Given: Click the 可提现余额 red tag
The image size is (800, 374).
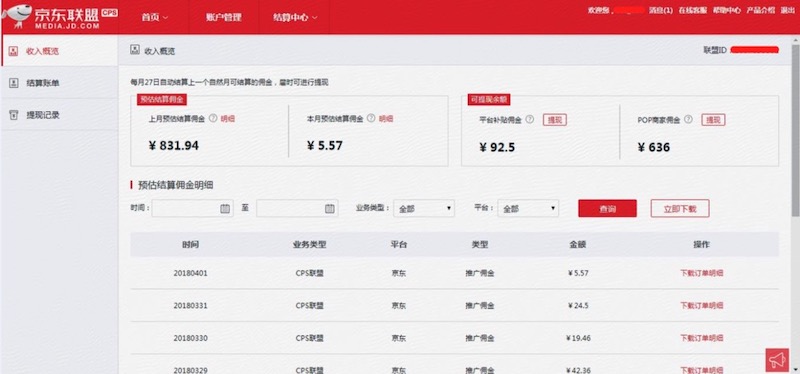Looking at the screenshot, I should 489,99.
